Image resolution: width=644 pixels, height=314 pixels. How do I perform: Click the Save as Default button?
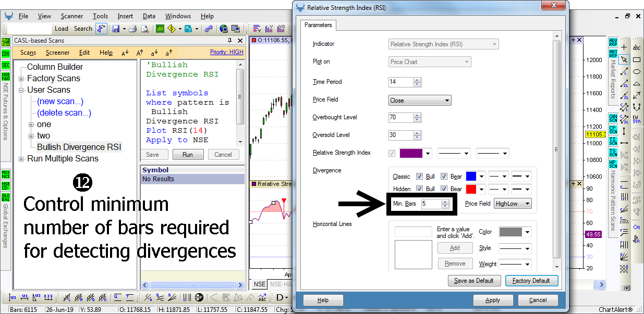474,281
